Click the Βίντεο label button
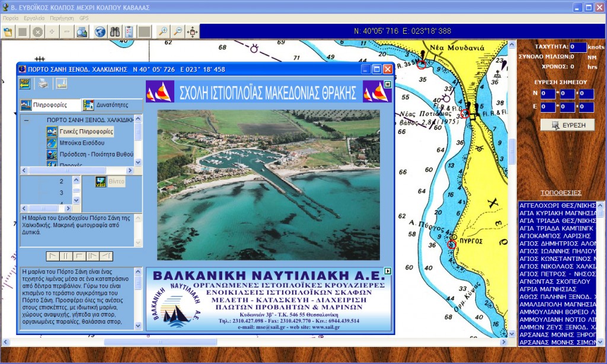Viewport: 607px width, 364px height. (117, 181)
